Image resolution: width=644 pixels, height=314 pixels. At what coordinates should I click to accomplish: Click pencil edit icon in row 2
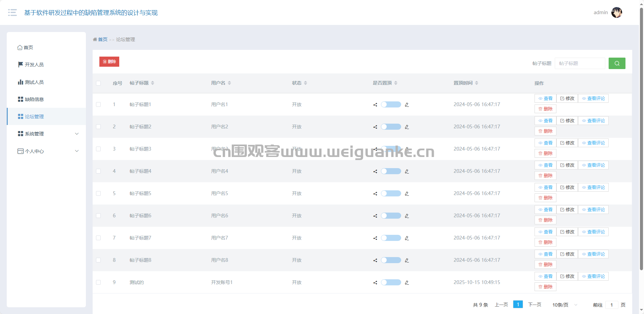click(407, 127)
